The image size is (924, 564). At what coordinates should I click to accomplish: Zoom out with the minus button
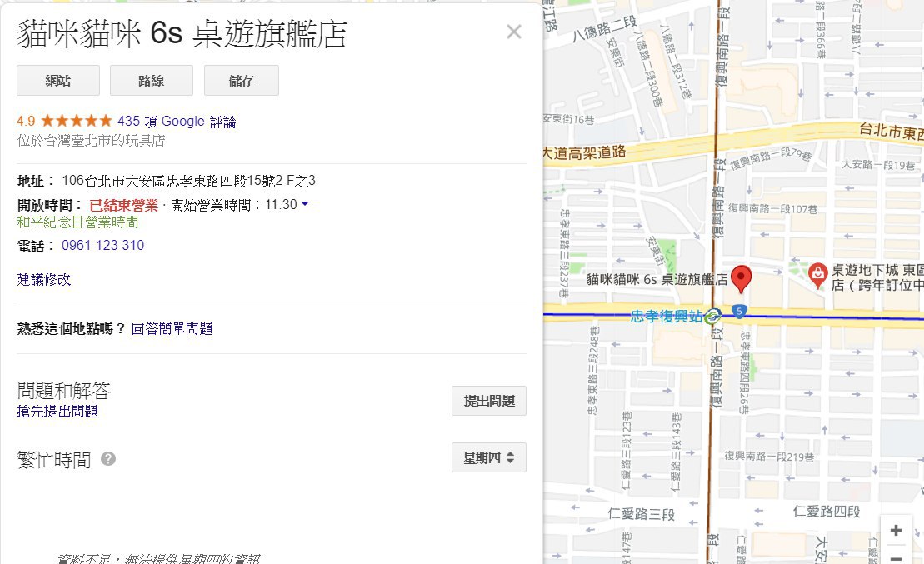(x=896, y=557)
